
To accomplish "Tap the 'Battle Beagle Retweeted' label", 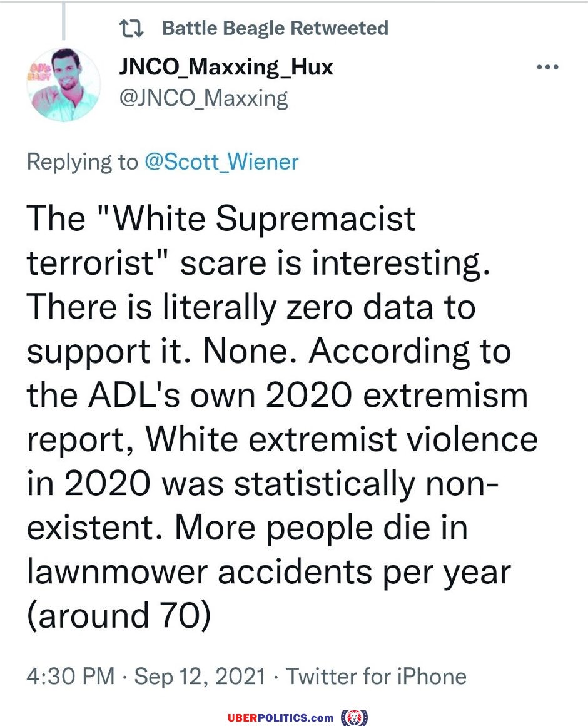I will pyautogui.click(x=275, y=28).
